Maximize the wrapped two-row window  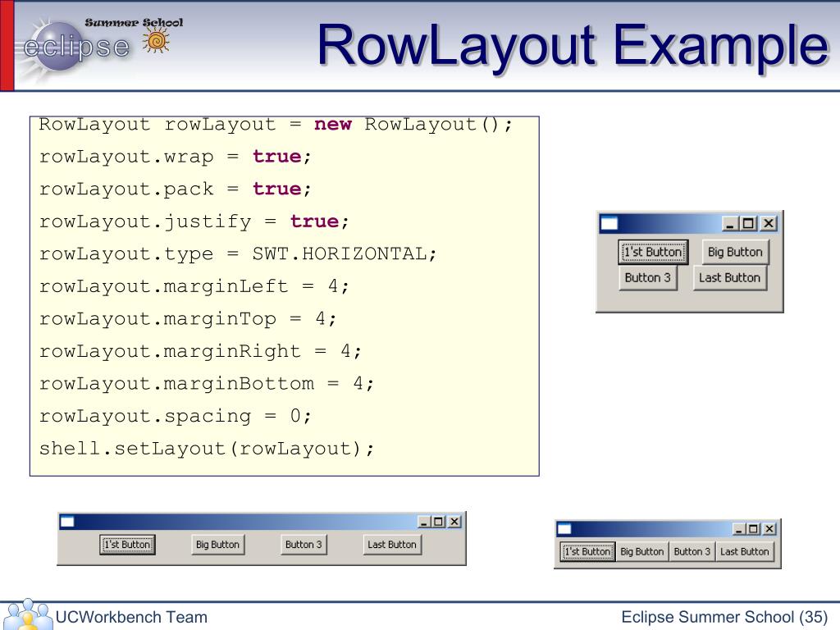(x=748, y=223)
